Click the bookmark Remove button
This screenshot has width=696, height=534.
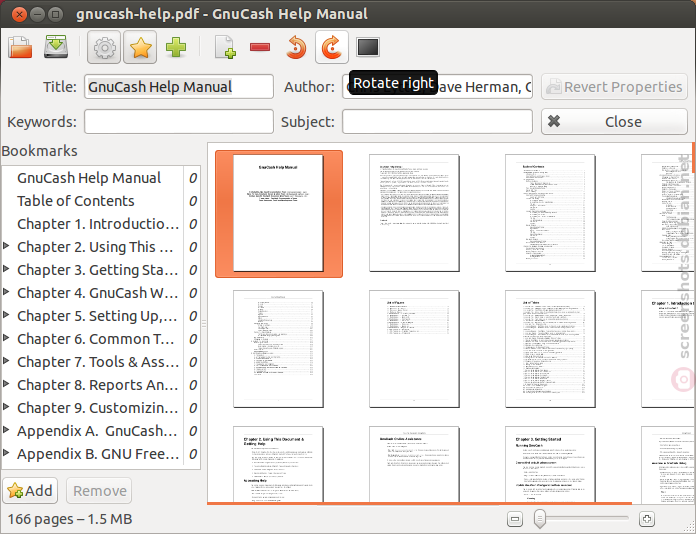pyautogui.click(x=99, y=490)
